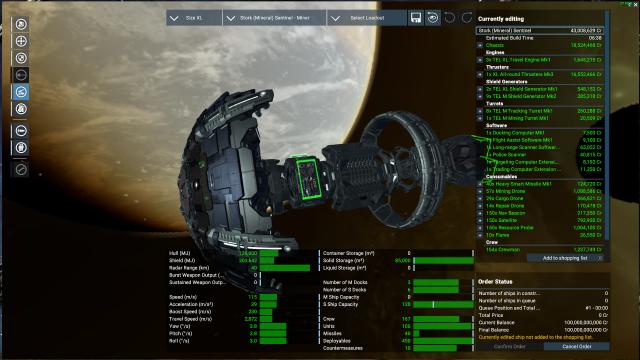Click the S Ship Capacity bar marker
This screenshot has width=640, height=360.
click(433, 304)
